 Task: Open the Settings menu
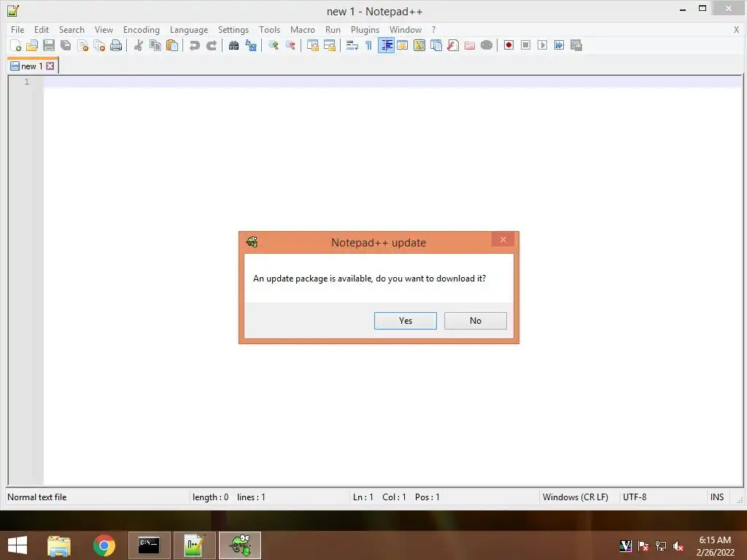(233, 29)
